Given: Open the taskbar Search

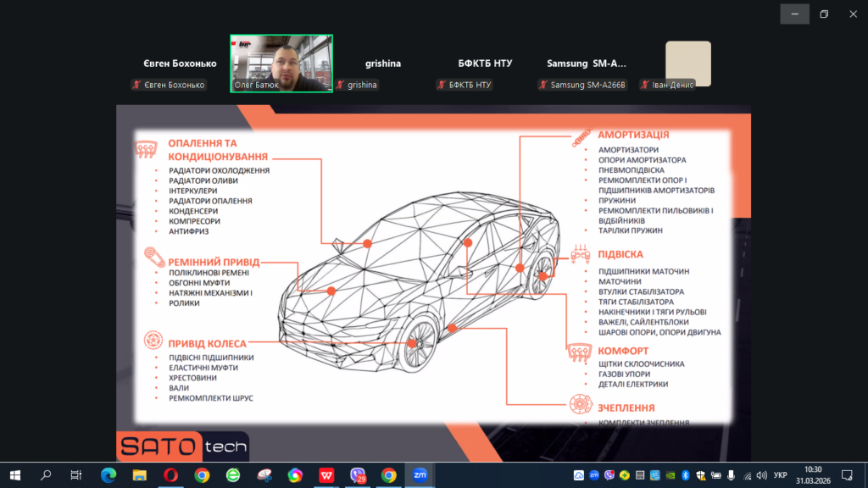Looking at the screenshot, I should click(x=46, y=475).
